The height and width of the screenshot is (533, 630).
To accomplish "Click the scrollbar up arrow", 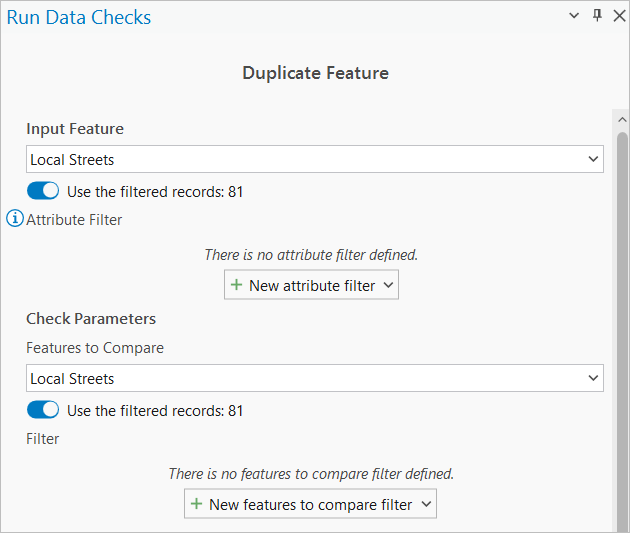I will 621,119.
